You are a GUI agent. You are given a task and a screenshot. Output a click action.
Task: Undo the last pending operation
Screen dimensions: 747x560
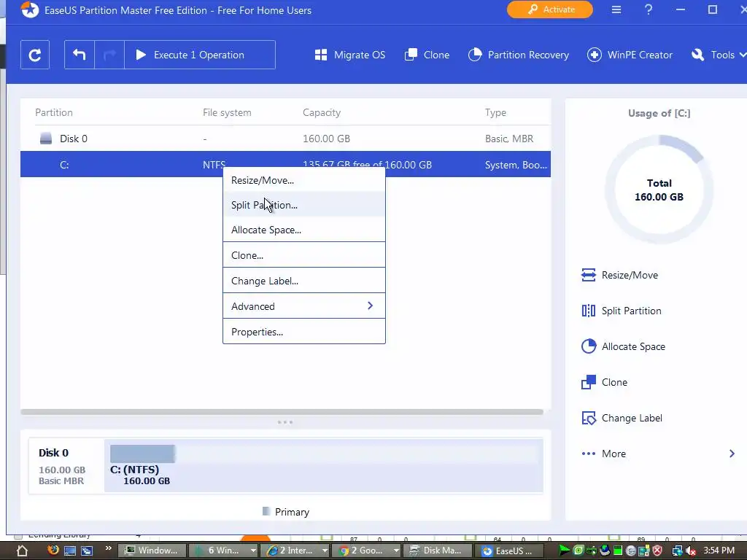(80, 55)
